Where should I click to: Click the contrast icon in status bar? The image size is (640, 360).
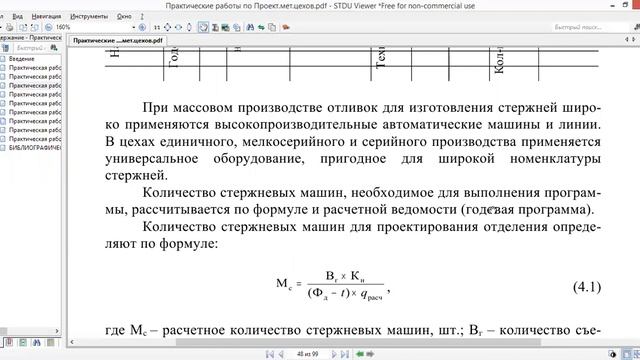tap(612, 354)
